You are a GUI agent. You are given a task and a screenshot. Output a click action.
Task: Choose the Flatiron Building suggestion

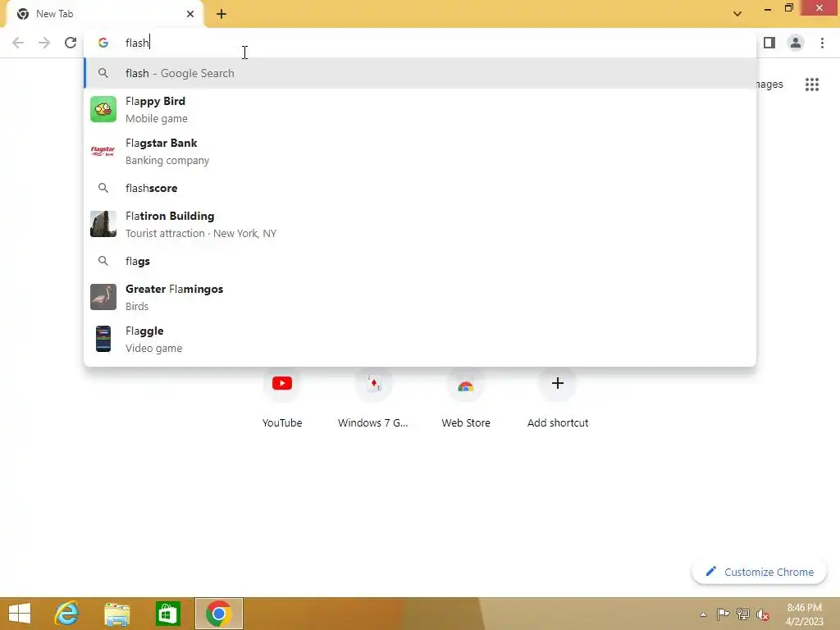tap(420, 224)
